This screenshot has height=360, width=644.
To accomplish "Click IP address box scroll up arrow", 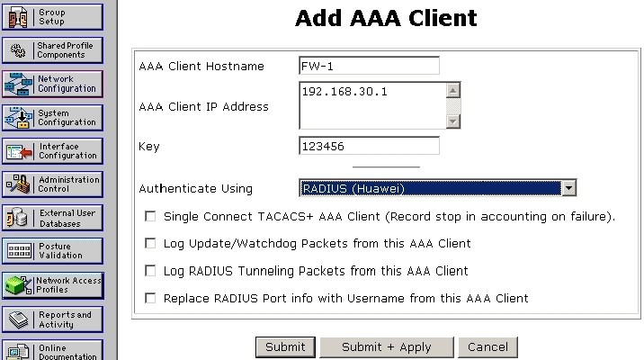I will tap(453, 90).
